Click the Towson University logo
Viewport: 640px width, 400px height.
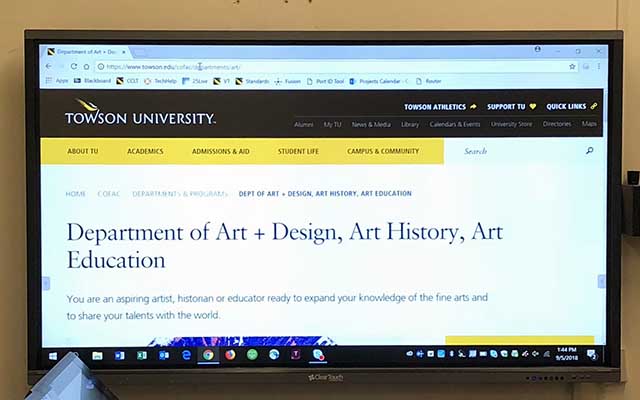140,112
